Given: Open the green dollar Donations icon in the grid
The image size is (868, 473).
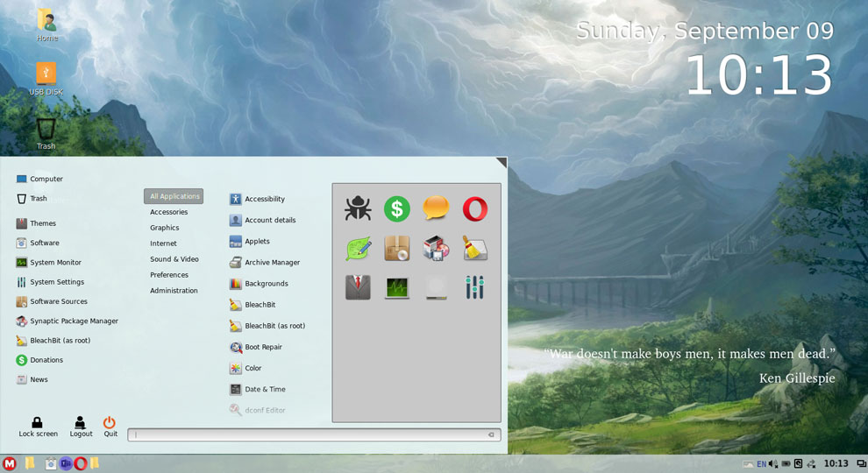Looking at the screenshot, I should click(x=397, y=209).
